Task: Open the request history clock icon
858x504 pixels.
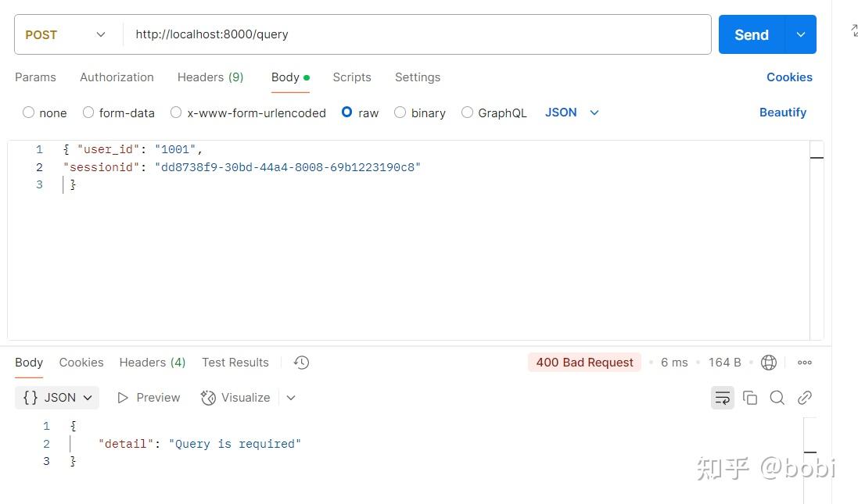Action: click(x=301, y=362)
